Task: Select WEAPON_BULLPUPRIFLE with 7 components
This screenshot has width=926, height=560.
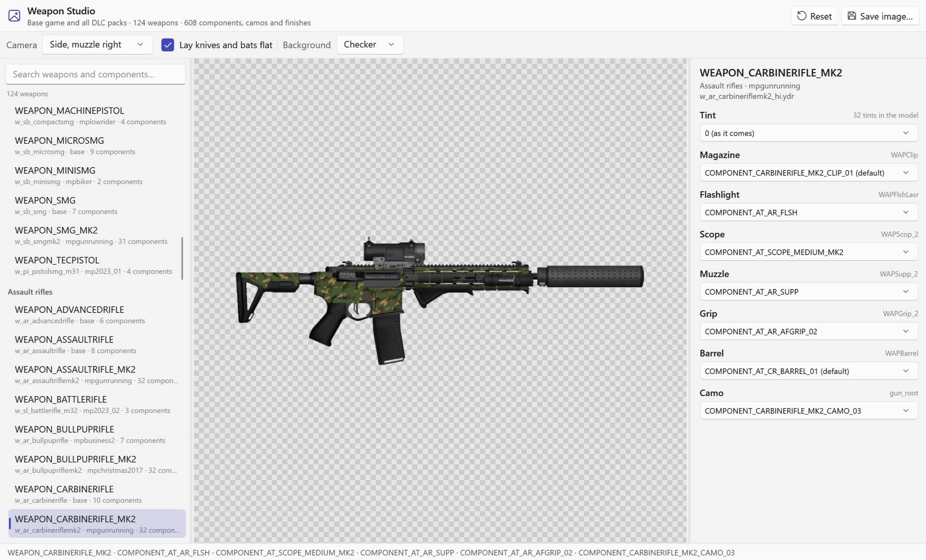Action: click(x=97, y=434)
